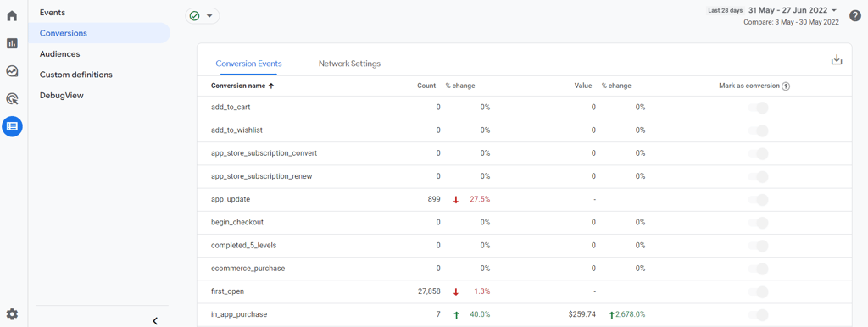868x327 pixels.
Task: Select the Configure list icon
Action: click(x=12, y=127)
